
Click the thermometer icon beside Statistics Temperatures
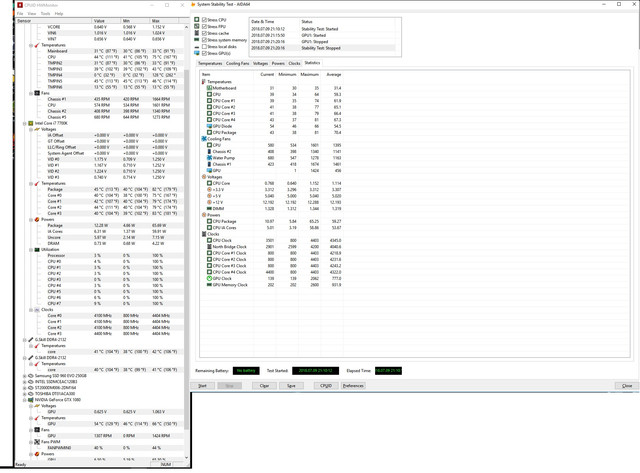(x=204, y=82)
